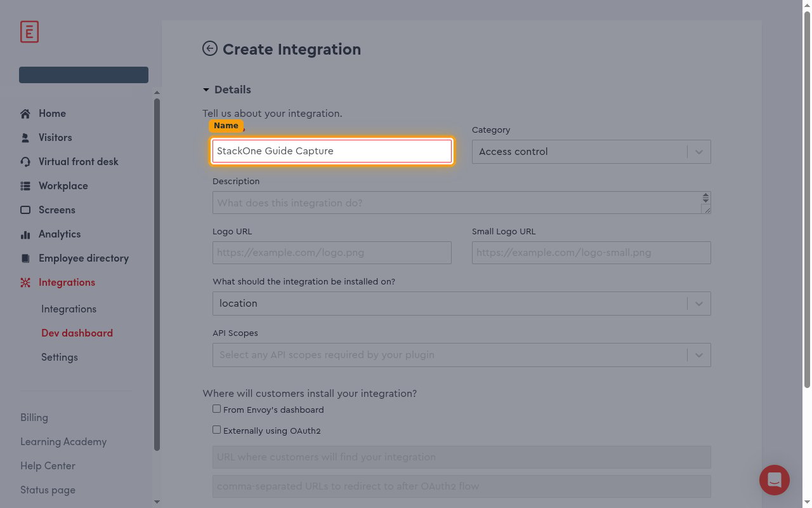Click the Screens monitor icon

click(25, 210)
